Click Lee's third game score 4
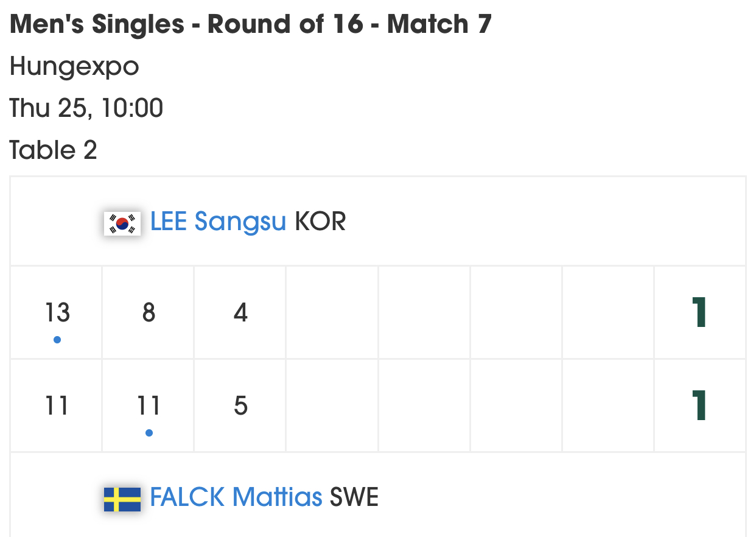The width and height of the screenshot is (756, 537). coord(240,313)
